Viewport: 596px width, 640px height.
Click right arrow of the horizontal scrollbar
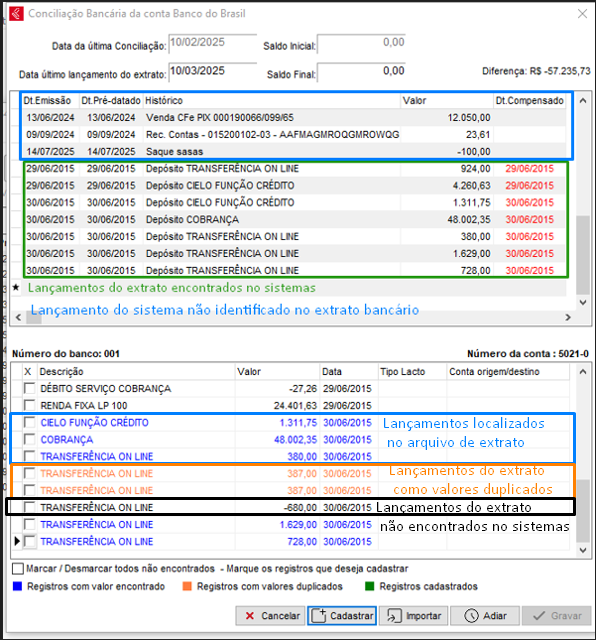pyautogui.click(x=568, y=317)
